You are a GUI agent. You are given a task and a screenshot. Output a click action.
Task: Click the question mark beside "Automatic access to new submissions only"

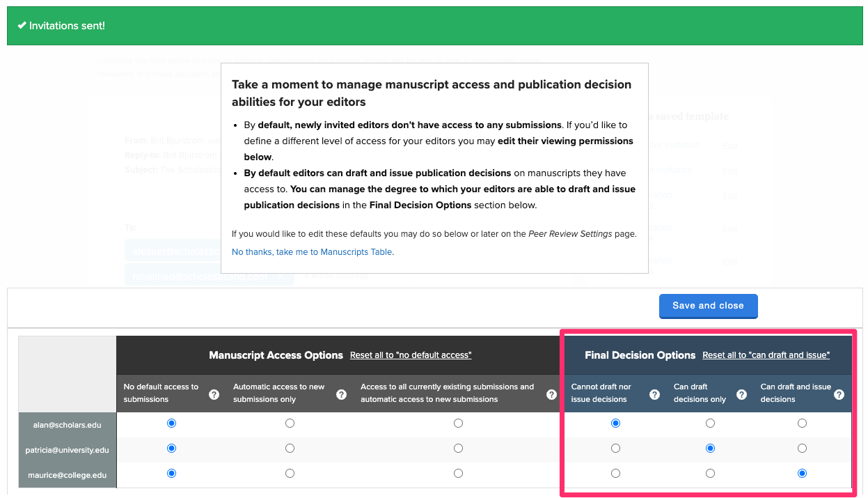coord(341,394)
